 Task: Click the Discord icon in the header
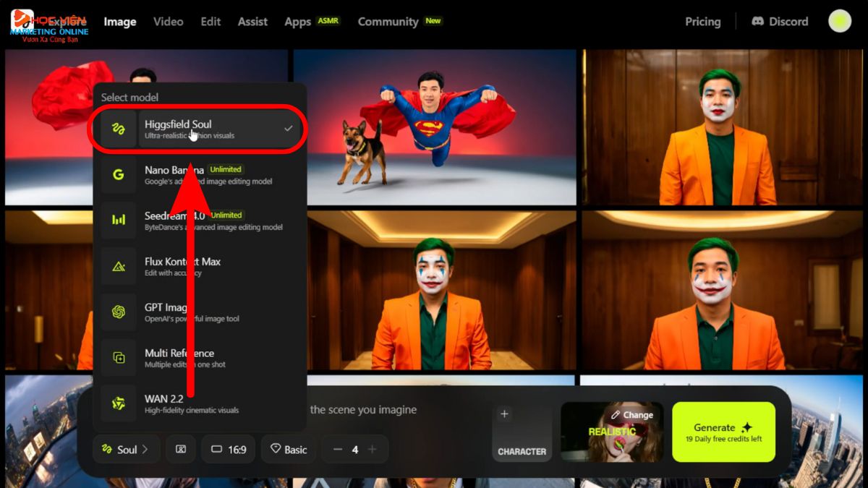click(758, 21)
